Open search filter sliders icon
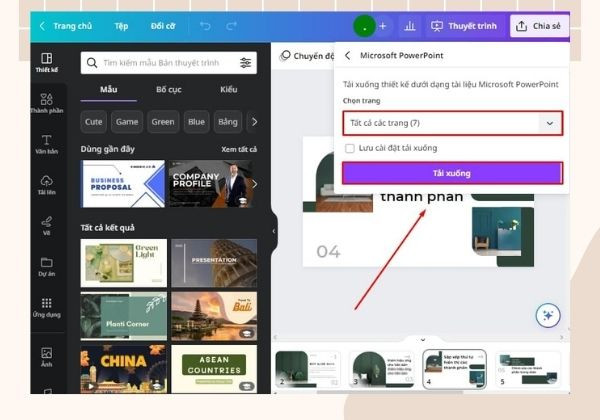The image size is (600, 420). (x=246, y=63)
